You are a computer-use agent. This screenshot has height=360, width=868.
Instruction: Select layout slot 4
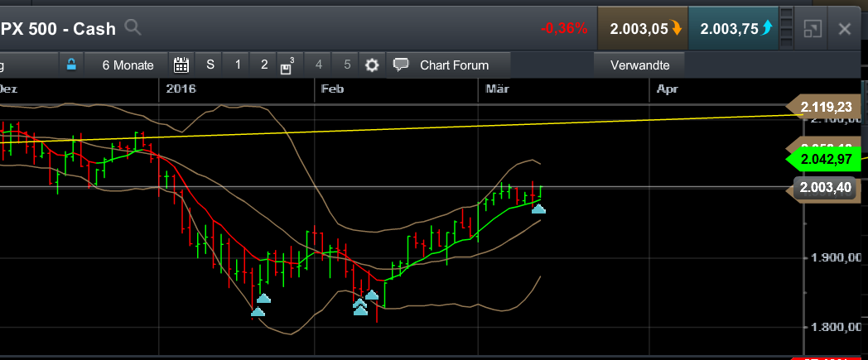pos(318,65)
